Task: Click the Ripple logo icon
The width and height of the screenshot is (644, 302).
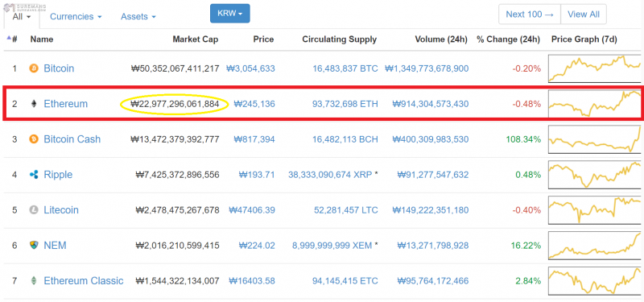Action: point(34,175)
